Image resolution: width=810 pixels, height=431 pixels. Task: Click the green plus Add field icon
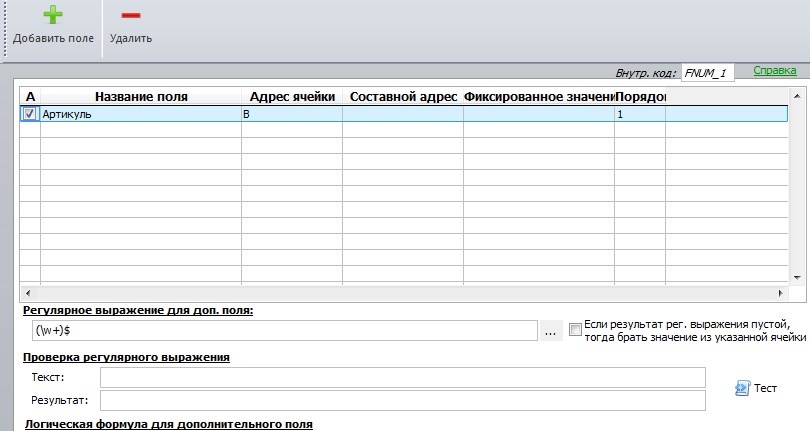click(x=53, y=14)
